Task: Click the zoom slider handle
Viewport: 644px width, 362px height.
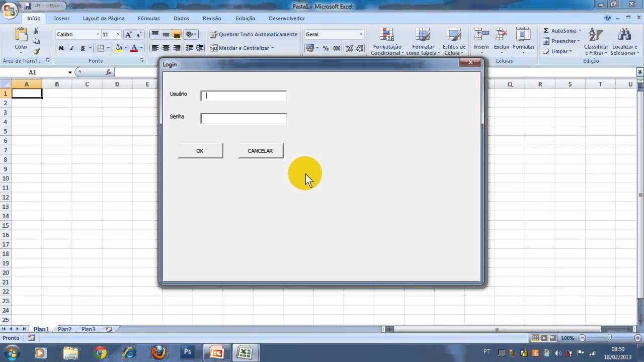Action: click(610, 338)
